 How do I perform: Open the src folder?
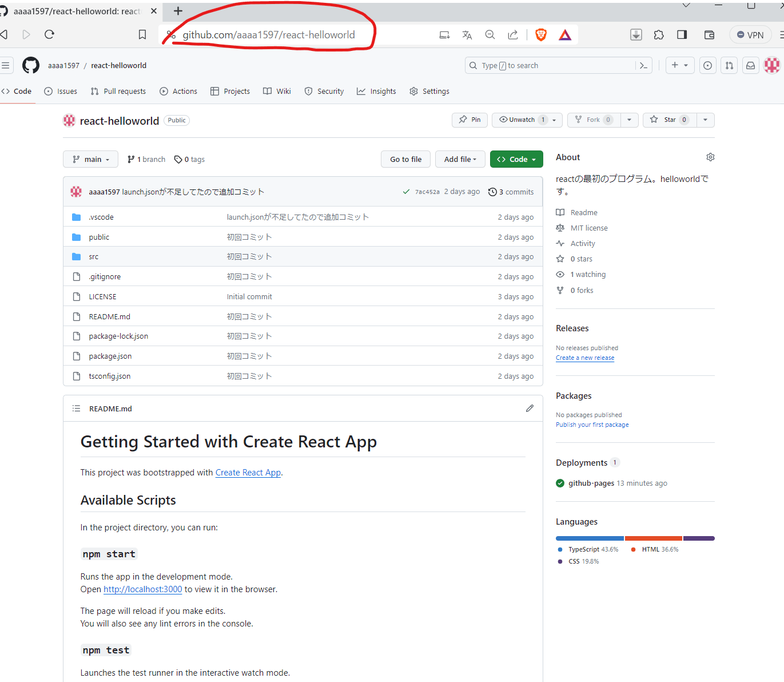(x=94, y=256)
